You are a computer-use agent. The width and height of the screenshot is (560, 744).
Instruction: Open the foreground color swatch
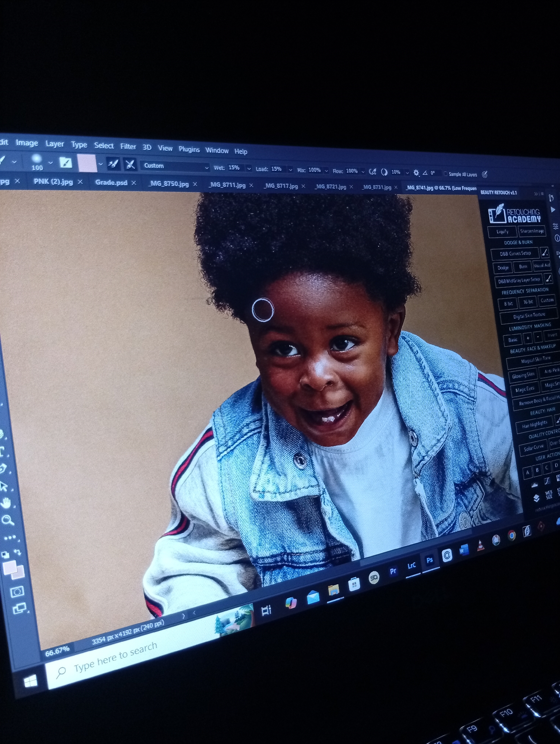(x=9, y=568)
